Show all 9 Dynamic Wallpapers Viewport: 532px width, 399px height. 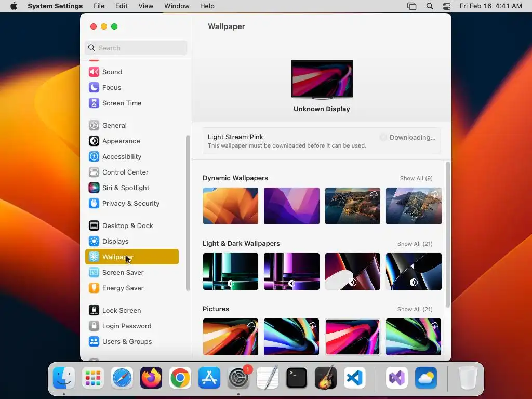click(x=416, y=179)
